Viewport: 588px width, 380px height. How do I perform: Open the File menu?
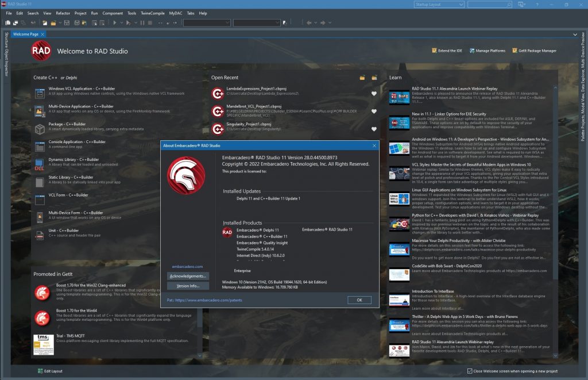point(9,13)
